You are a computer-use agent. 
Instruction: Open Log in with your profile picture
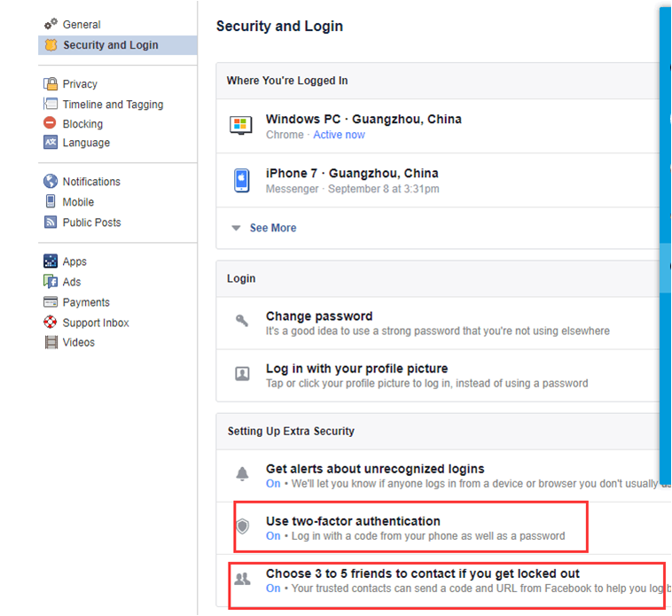coord(356,369)
